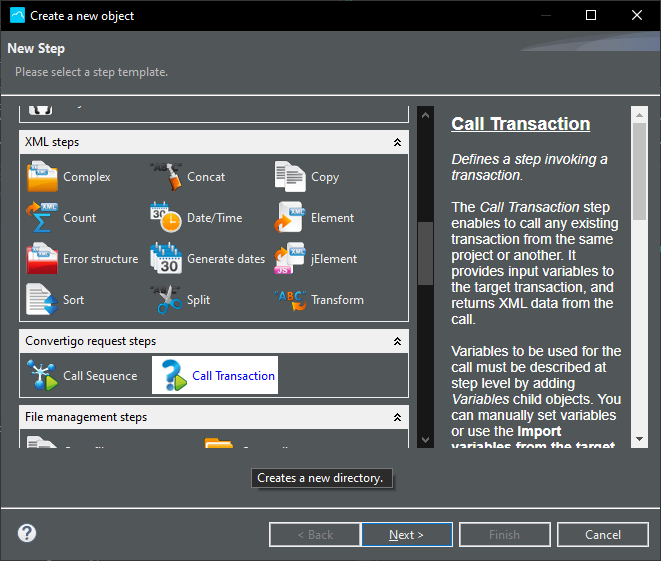Image resolution: width=661 pixels, height=561 pixels.
Task: Click the Convertigo app icon in title bar
Action: pyautogui.click(x=17, y=16)
